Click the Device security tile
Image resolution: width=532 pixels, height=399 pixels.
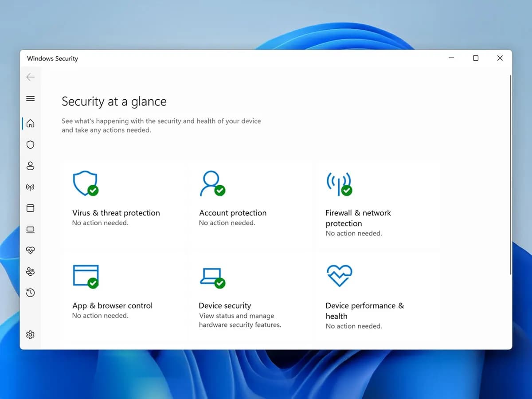(x=225, y=305)
